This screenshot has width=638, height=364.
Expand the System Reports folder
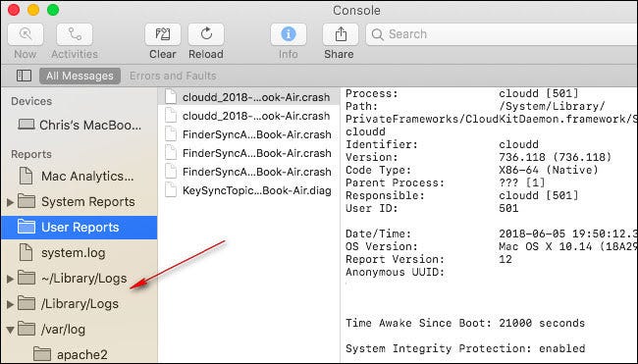point(10,202)
